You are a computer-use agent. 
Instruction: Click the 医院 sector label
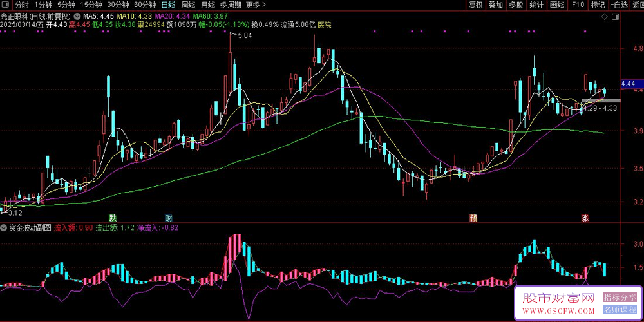(325, 25)
